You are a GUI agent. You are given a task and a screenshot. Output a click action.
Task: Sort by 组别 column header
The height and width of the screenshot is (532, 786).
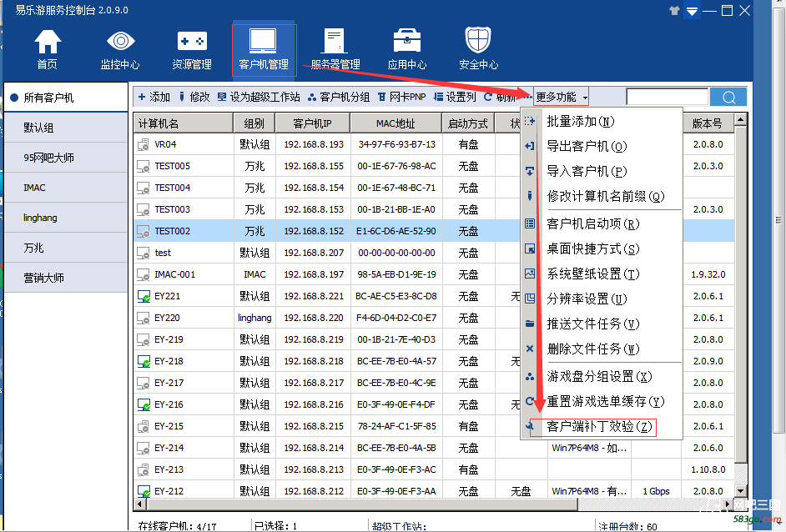tap(254, 123)
